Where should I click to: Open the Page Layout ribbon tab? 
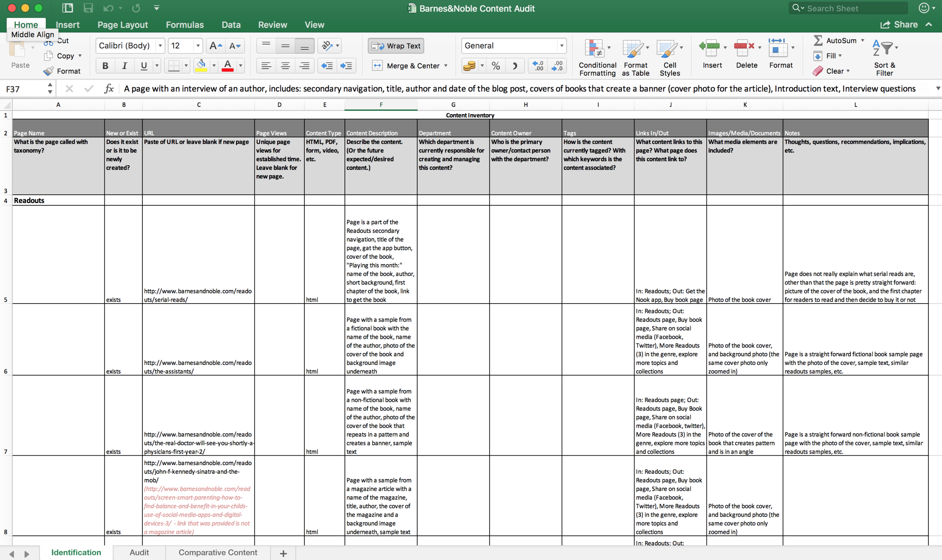(123, 24)
